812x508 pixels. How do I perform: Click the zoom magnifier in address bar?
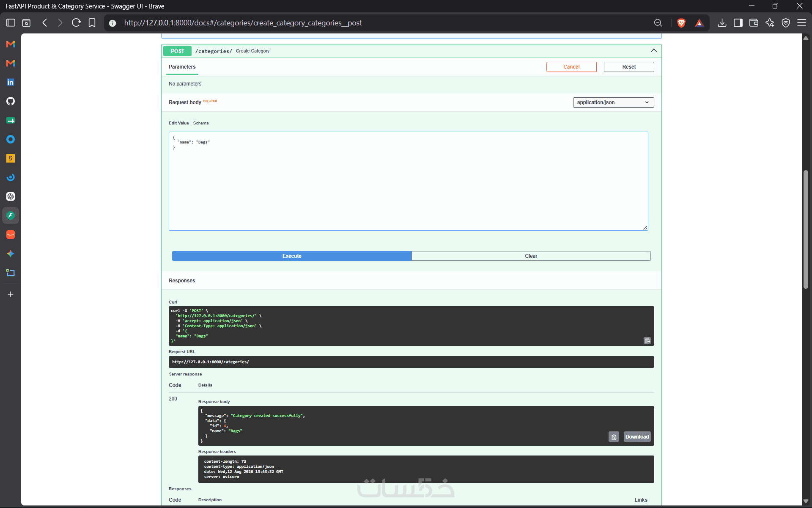click(x=658, y=23)
